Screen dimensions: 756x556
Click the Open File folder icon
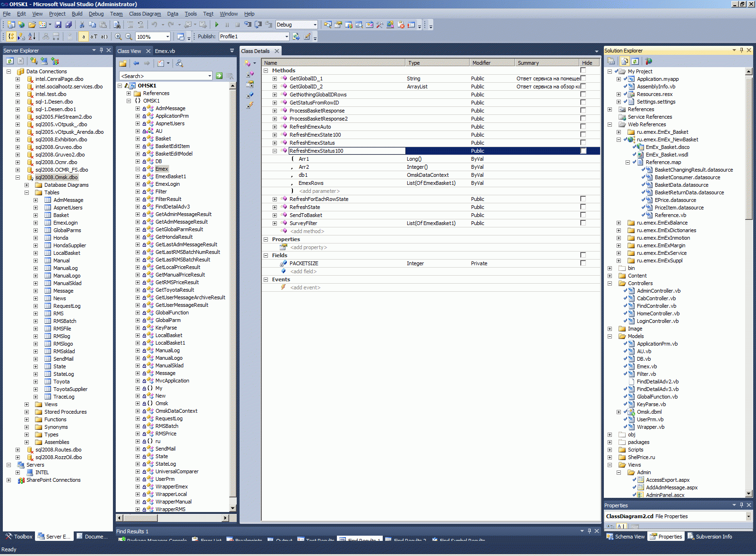pyautogui.click(x=32, y=25)
